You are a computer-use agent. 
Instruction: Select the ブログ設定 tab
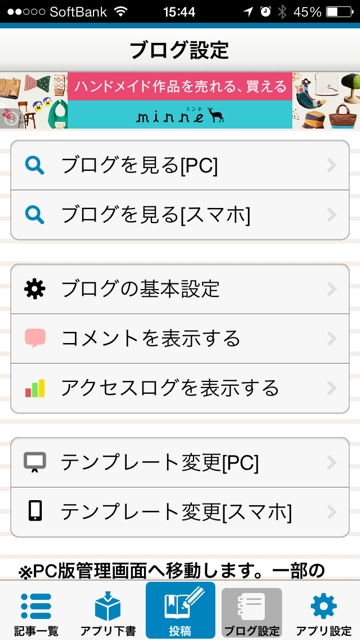252,613
